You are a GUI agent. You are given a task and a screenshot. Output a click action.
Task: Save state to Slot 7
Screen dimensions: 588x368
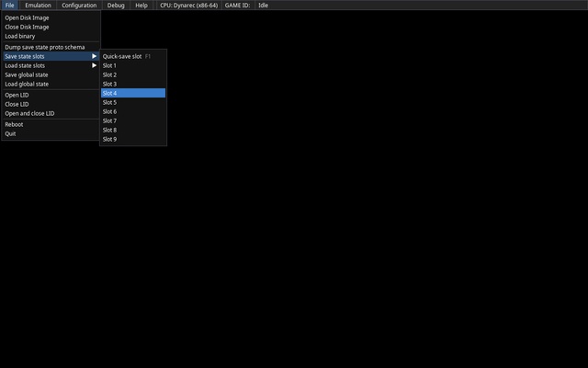pos(133,121)
